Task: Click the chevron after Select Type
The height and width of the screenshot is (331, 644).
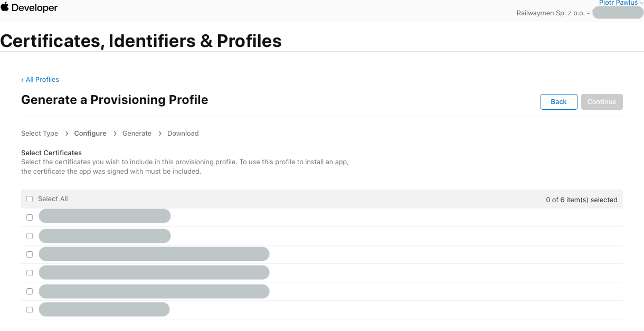Action: tap(67, 134)
